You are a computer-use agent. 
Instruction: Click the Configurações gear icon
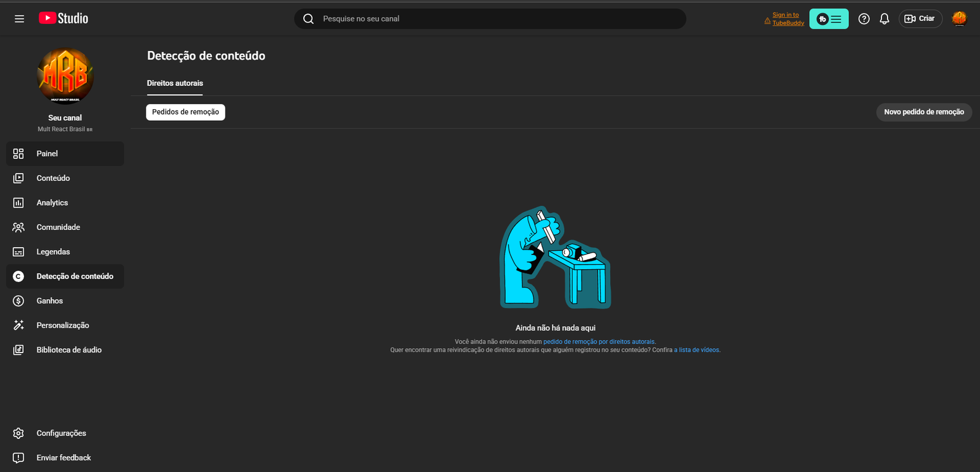coord(18,433)
